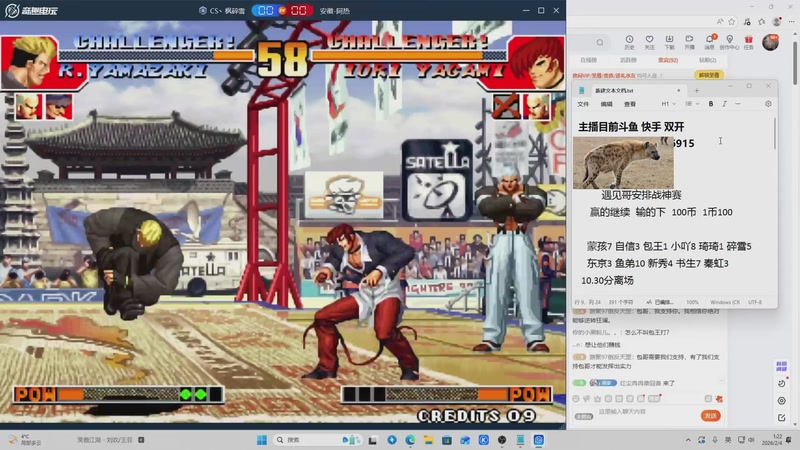
Task: Open the Windows Start menu
Action: tap(262, 440)
